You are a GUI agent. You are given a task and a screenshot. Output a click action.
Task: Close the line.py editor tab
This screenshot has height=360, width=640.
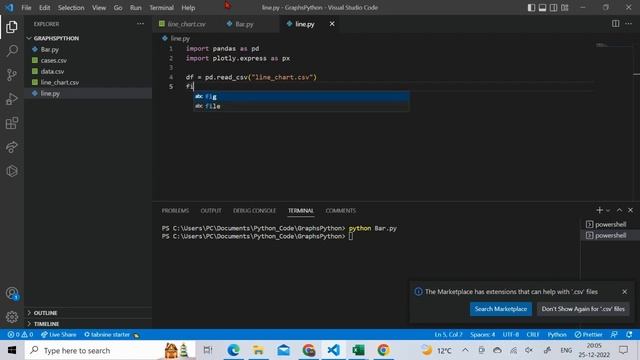(x=332, y=24)
